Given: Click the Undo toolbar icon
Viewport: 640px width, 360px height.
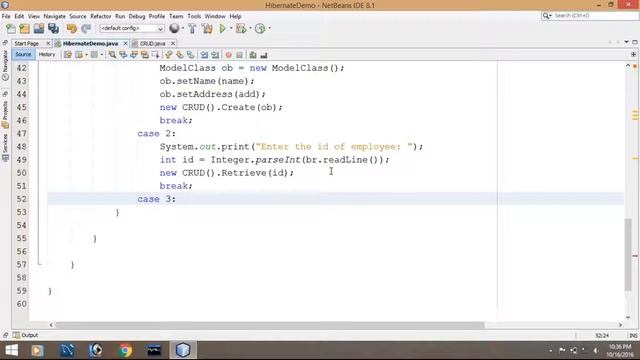Looking at the screenshot, I should click(71, 29).
